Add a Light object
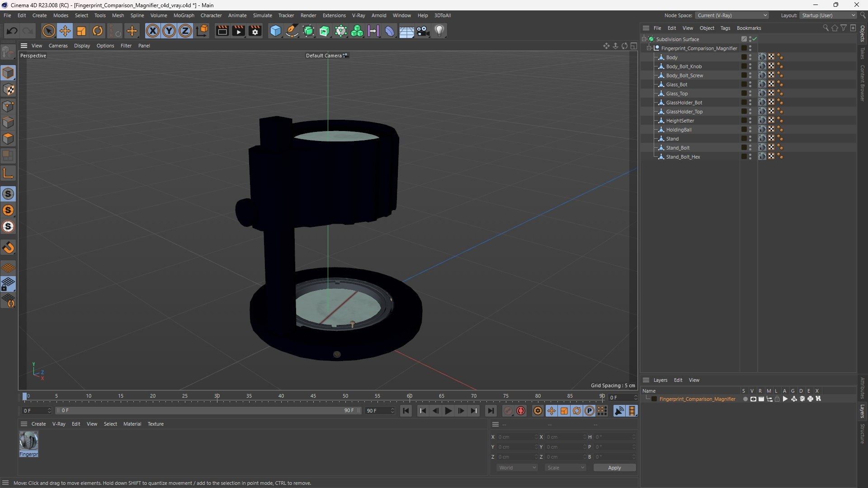Viewport: 868px width, 488px height. point(439,31)
